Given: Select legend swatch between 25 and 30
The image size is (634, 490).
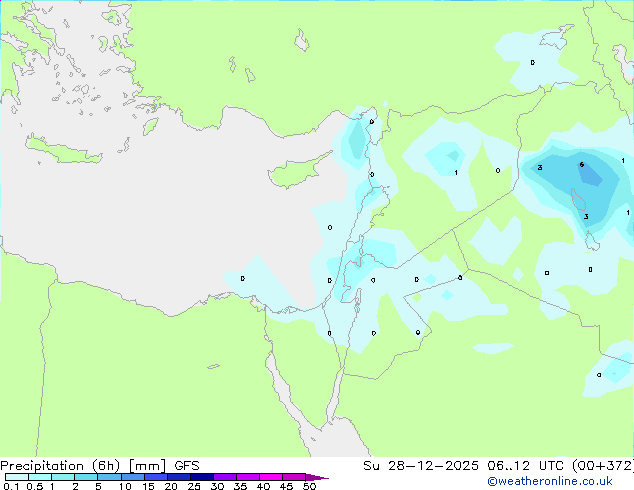Looking at the screenshot, I should [x=202, y=477].
